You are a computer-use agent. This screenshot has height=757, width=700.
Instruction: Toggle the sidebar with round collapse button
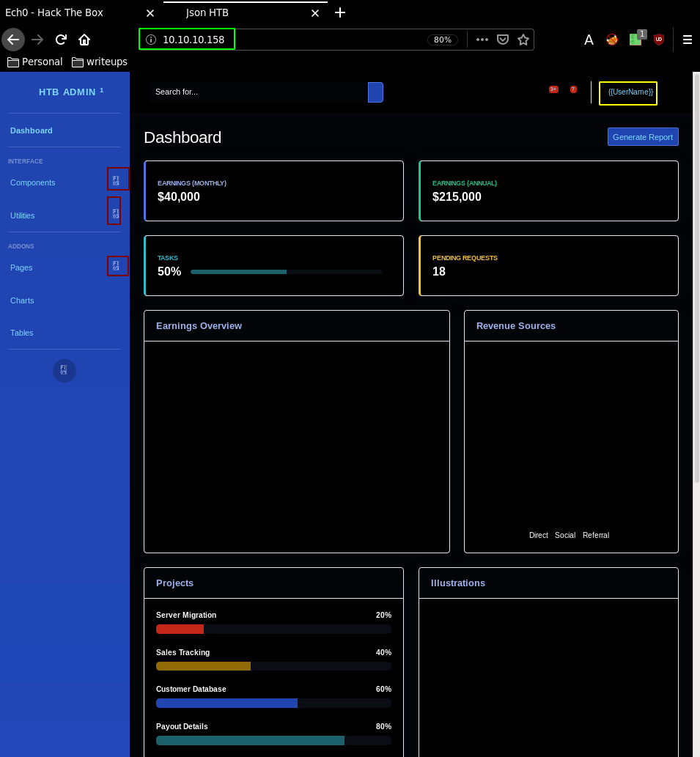[x=65, y=370]
